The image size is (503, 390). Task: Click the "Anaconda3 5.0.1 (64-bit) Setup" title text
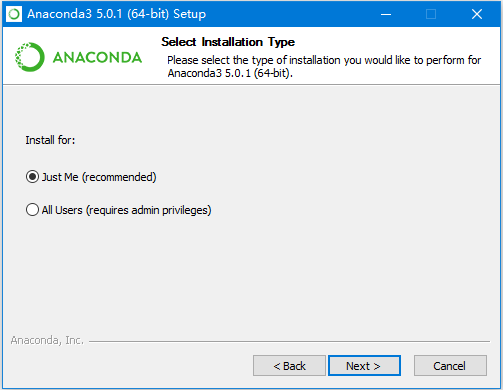tap(117, 14)
